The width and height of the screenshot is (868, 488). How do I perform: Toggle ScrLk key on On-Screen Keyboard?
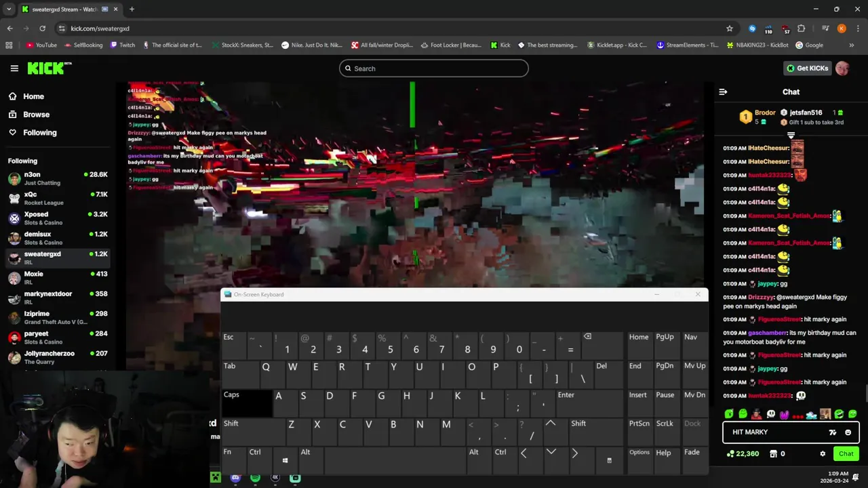tap(666, 432)
